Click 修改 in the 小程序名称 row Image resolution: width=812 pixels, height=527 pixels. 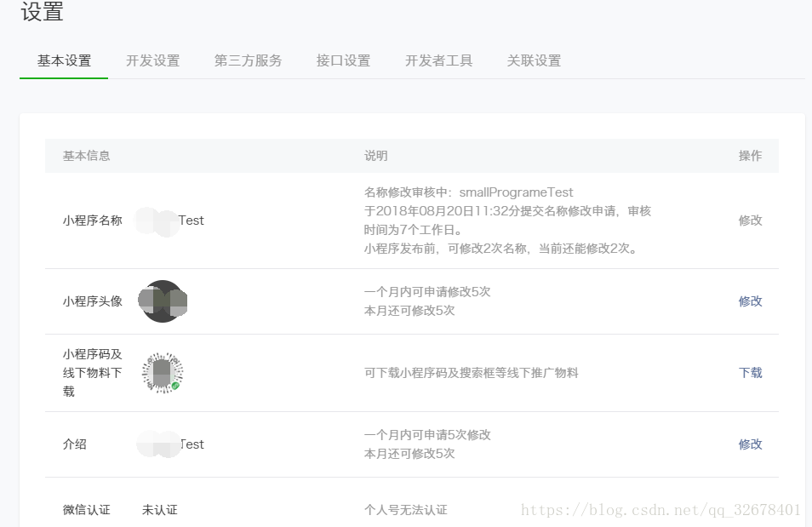tap(751, 221)
